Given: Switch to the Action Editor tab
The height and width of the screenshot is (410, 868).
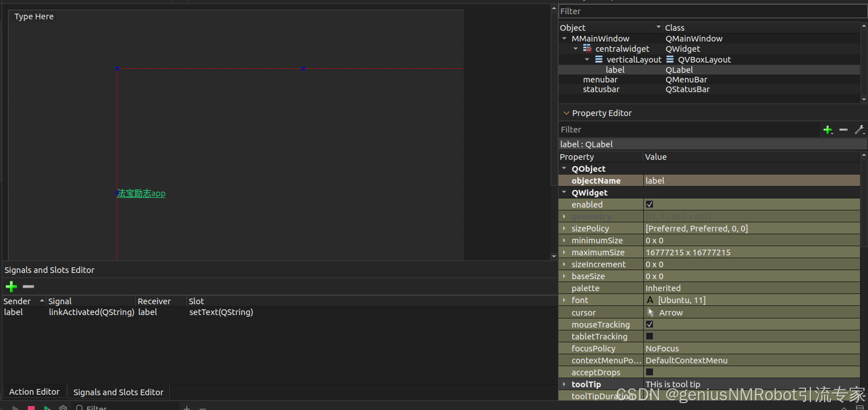Looking at the screenshot, I should [34, 392].
